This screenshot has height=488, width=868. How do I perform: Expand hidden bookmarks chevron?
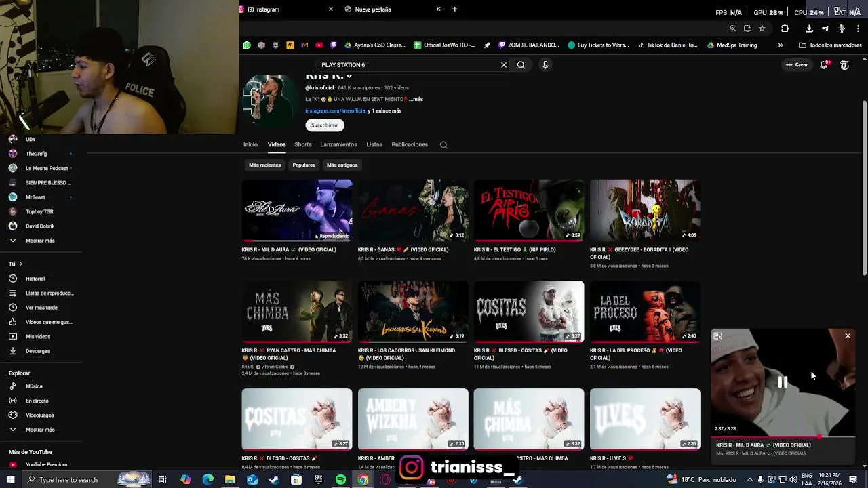tap(780, 45)
